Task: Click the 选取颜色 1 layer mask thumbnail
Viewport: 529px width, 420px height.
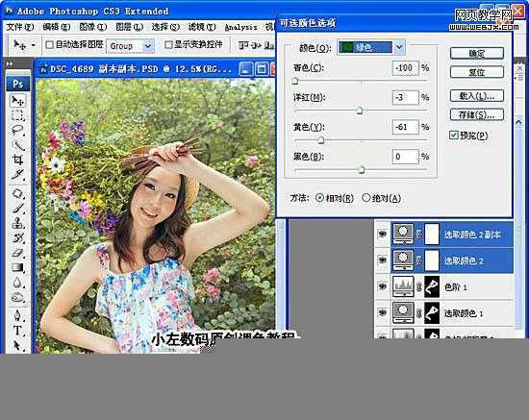Action: click(432, 312)
